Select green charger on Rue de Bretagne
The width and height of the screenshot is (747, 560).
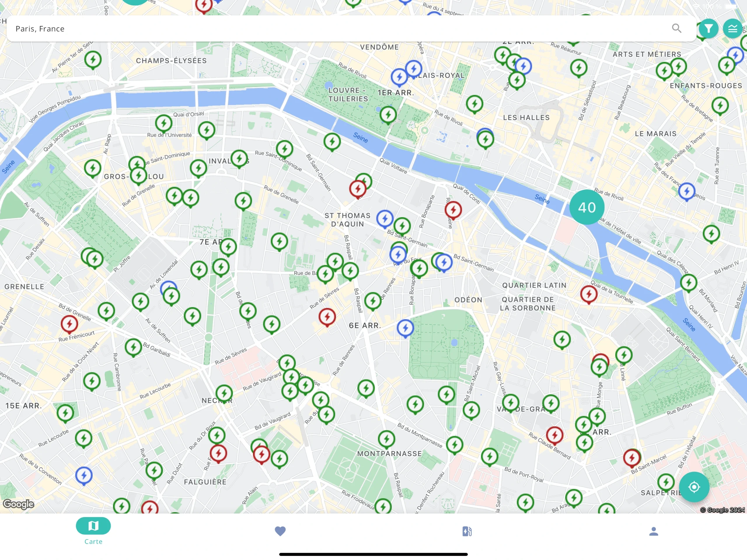(720, 106)
